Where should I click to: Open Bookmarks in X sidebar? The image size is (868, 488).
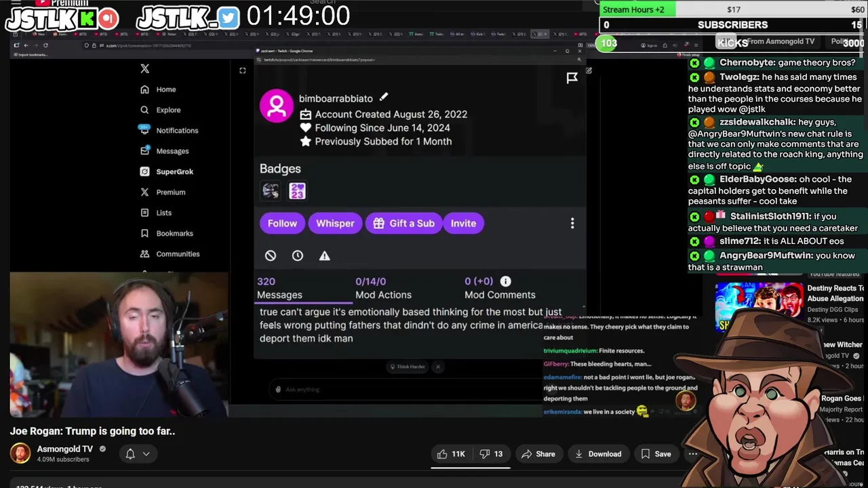[x=167, y=233]
